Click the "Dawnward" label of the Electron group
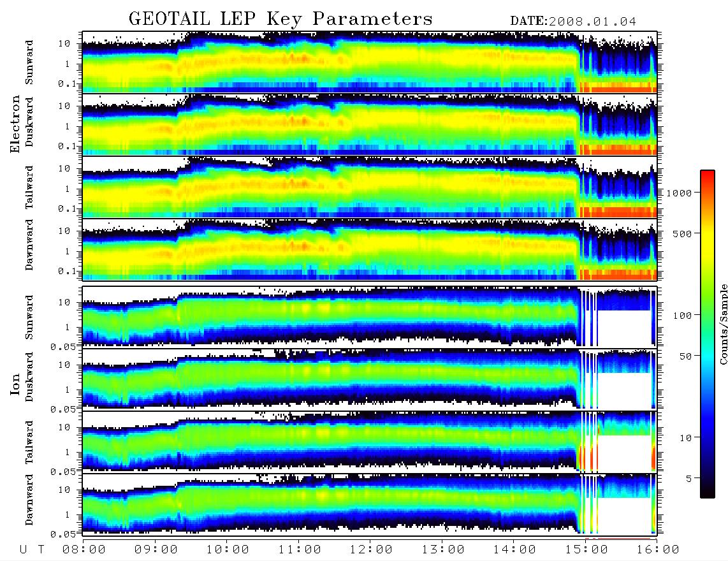Image resolution: width=728 pixels, height=561 pixels. tap(29, 245)
